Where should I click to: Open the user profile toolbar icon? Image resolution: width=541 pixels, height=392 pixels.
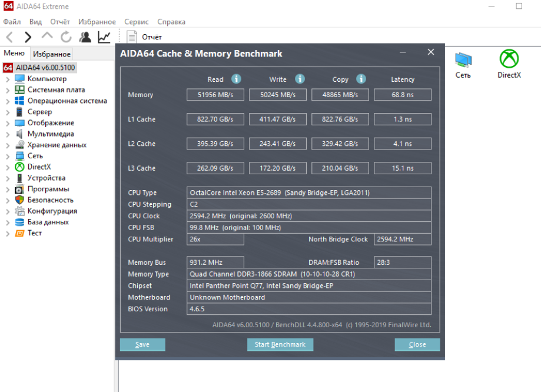85,37
